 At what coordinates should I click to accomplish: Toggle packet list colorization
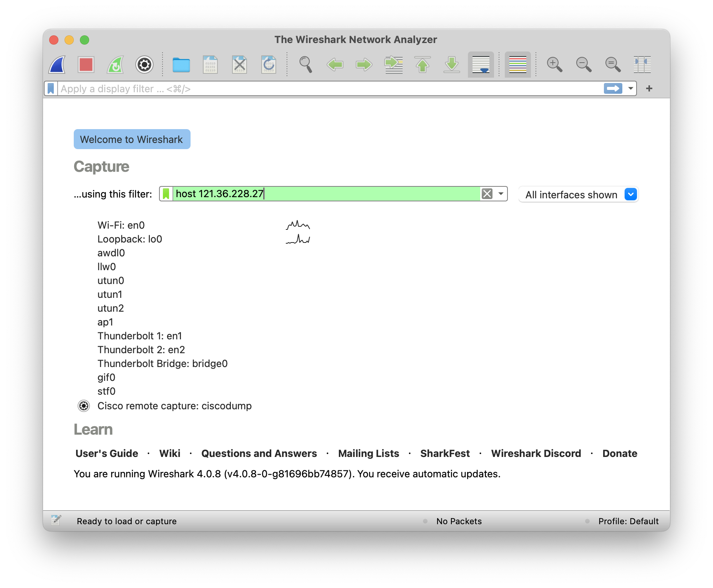point(518,65)
